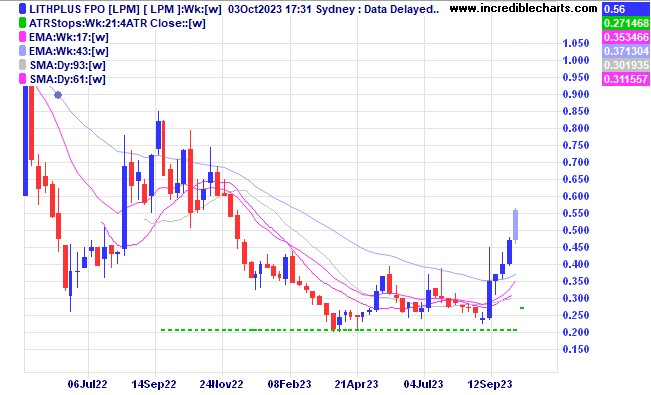Click the 0.56 last price value box

626,9
